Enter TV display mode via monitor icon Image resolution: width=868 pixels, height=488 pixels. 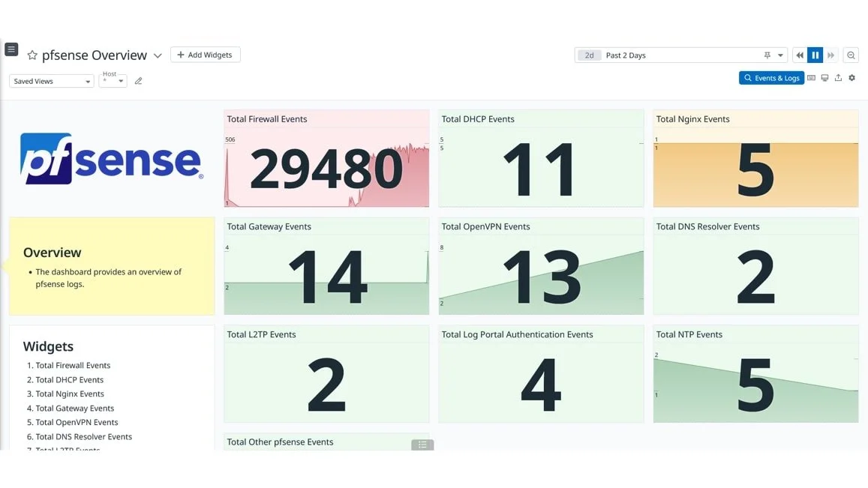pos(824,78)
